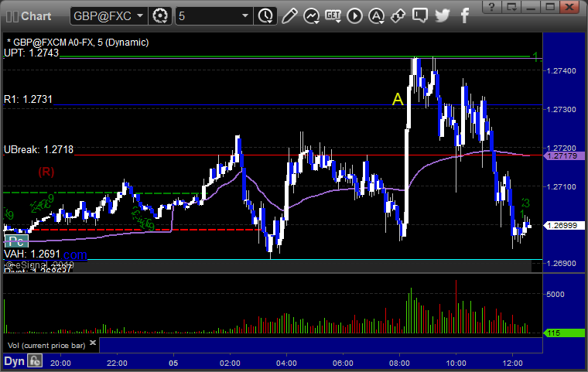Viewport: 588px width, 372px height.
Task: Click the 22:00 time axis label
Action: click(117, 363)
